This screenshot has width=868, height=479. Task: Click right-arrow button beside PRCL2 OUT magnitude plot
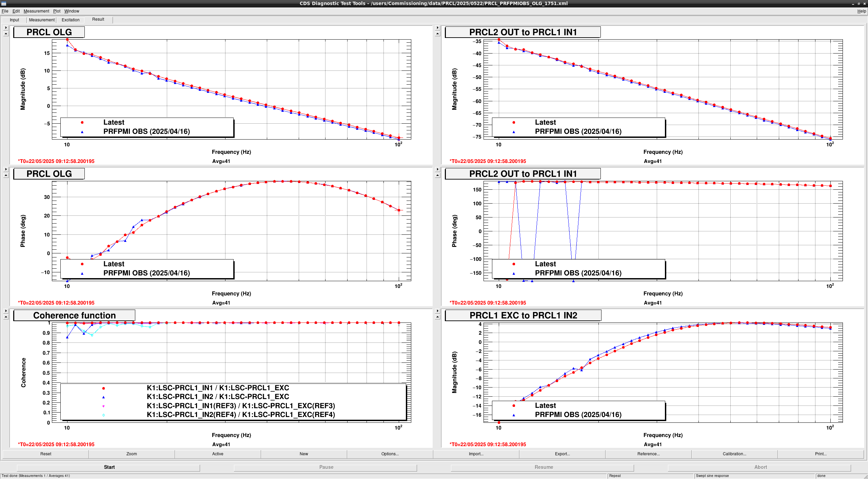click(437, 28)
